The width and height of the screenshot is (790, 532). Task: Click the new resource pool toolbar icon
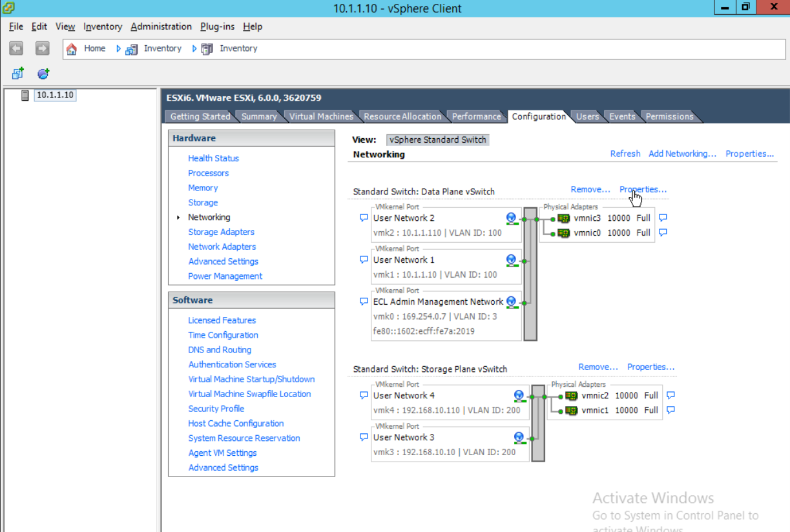(43, 73)
